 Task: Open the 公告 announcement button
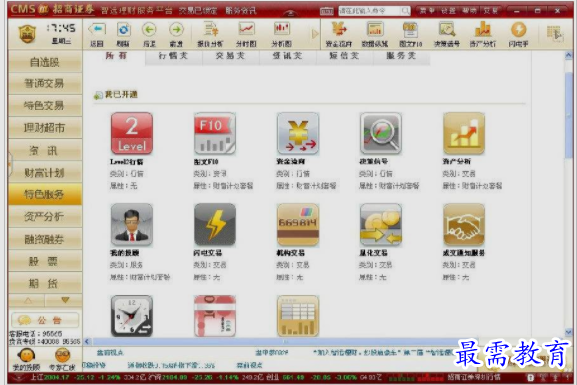tap(45, 320)
